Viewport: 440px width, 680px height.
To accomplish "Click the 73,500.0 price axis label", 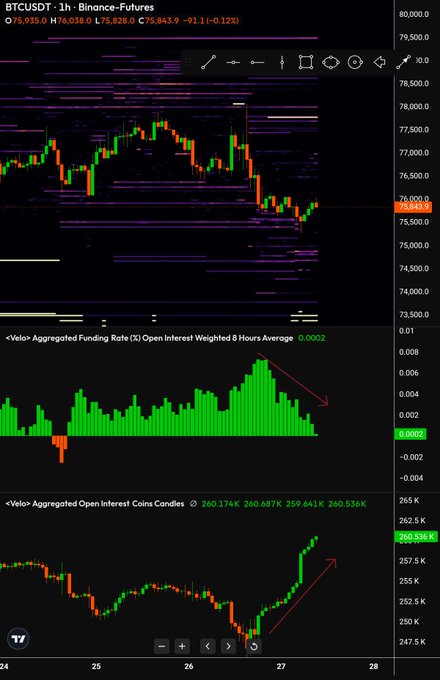I will pyautogui.click(x=414, y=315).
